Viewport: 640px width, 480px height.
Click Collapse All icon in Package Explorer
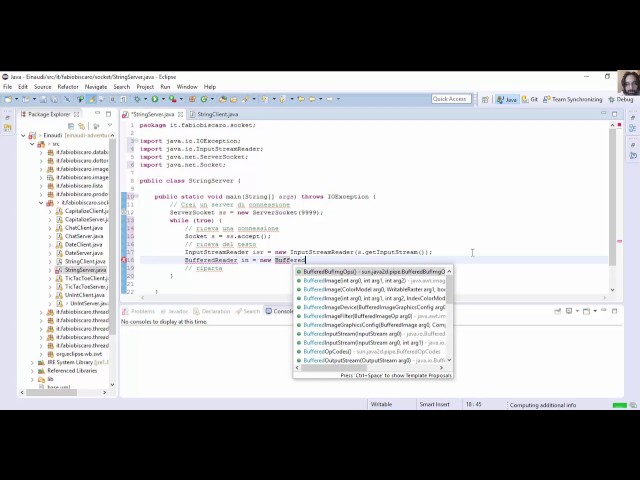pos(71,126)
